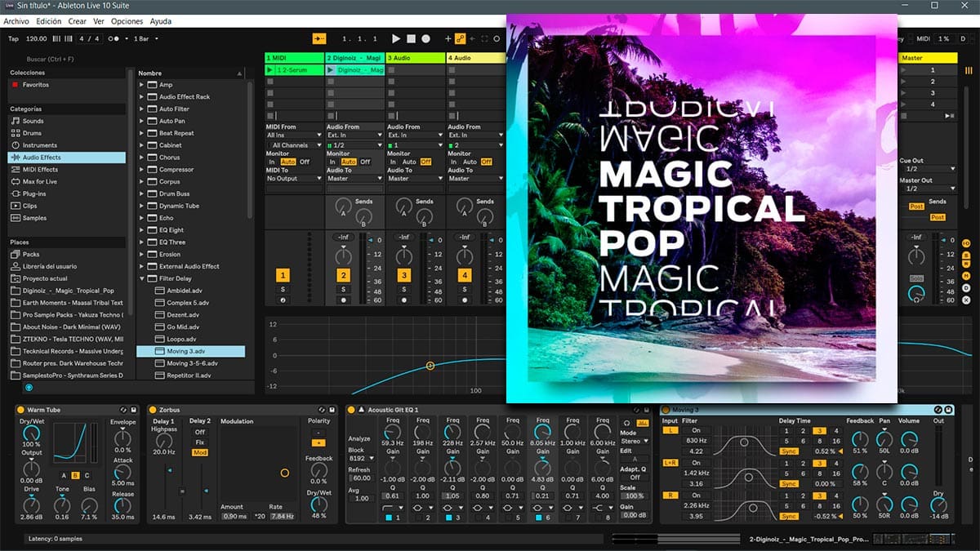Save the Warm Tube preset with disk icon
The image size is (980, 551).
(132, 410)
